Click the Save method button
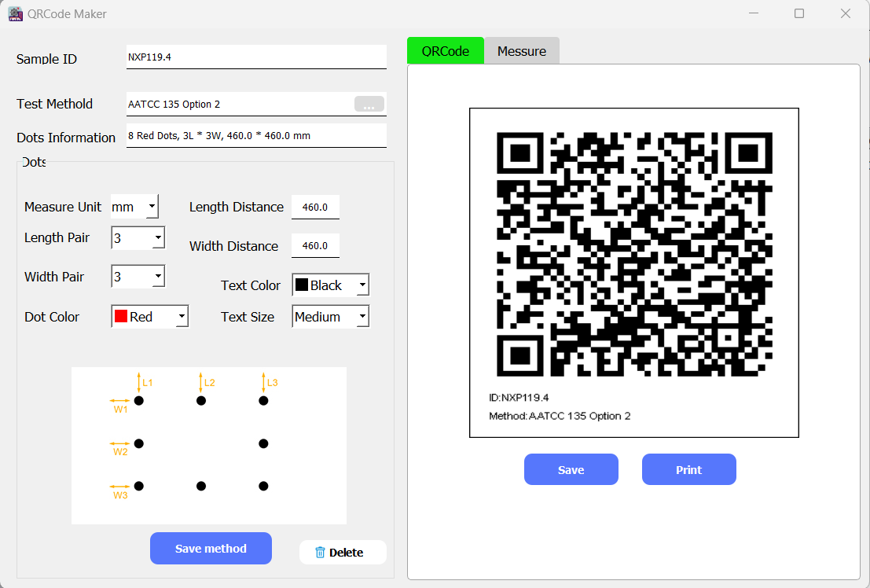 (x=211, y=549)
